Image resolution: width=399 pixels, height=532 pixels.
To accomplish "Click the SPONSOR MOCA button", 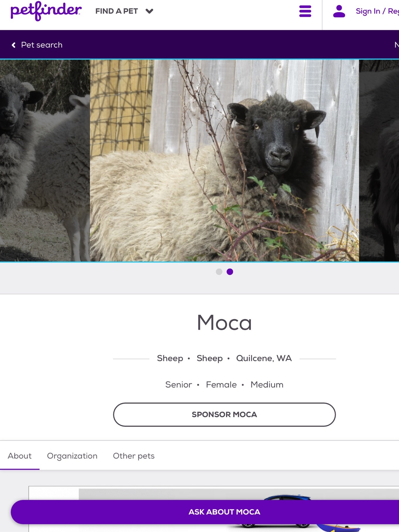I will [224, 414].
